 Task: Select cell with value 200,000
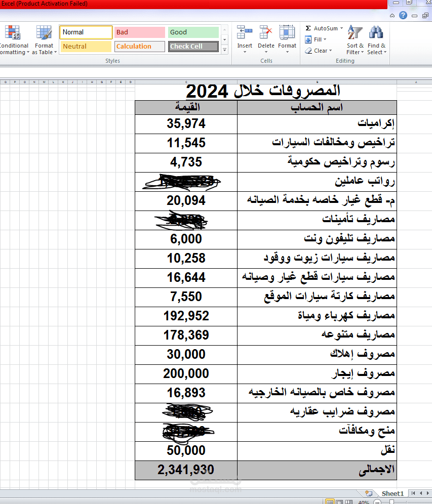tap(186, 374)
